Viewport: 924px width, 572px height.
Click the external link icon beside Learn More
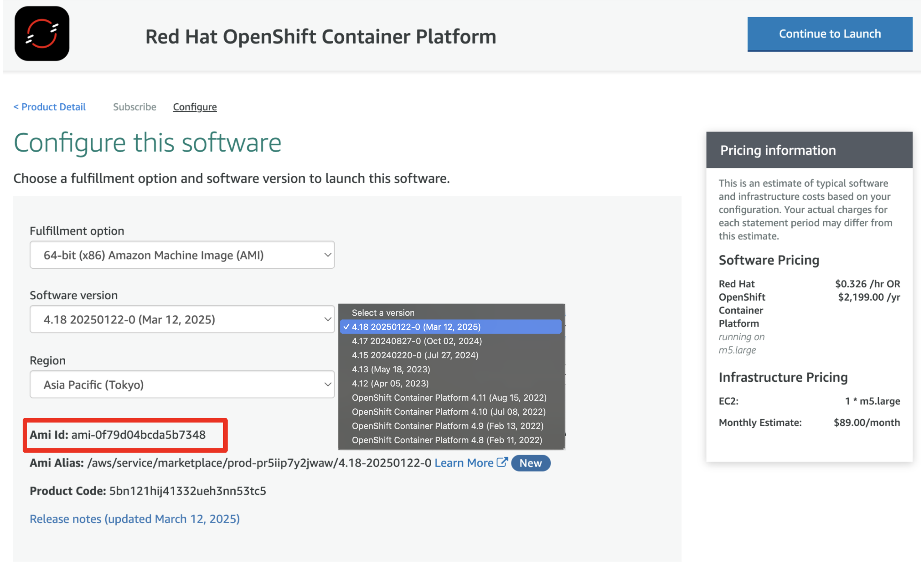point(502,462)
